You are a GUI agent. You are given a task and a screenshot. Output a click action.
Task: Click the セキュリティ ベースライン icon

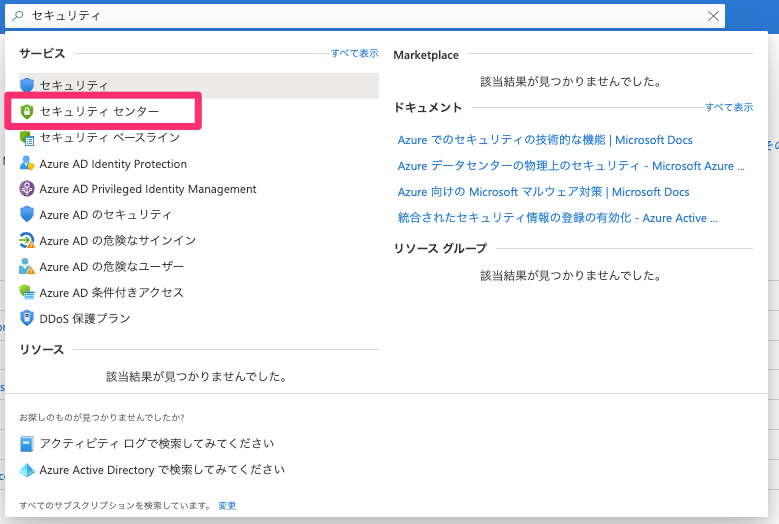[x=27, y=138]
